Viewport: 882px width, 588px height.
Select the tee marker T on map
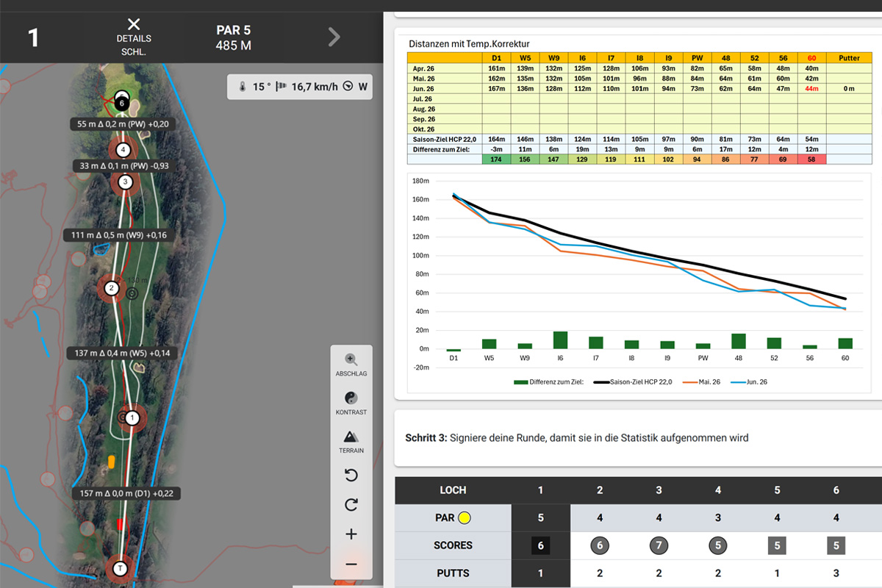(121, 568)
